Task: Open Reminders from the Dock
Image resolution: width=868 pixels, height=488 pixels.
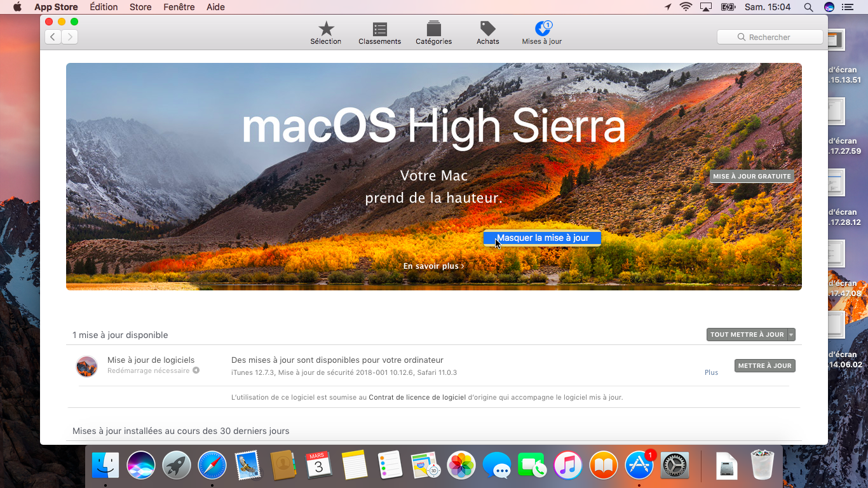Action: (390, 465)
